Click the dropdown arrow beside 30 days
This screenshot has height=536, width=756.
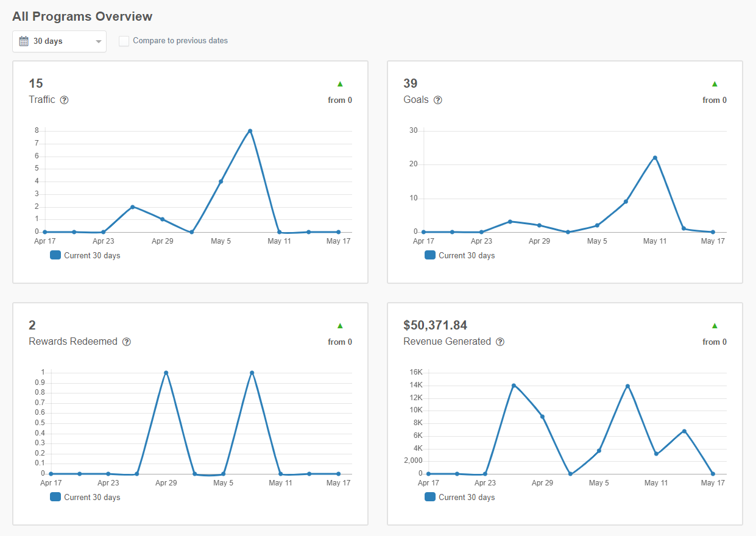(99, 42)
